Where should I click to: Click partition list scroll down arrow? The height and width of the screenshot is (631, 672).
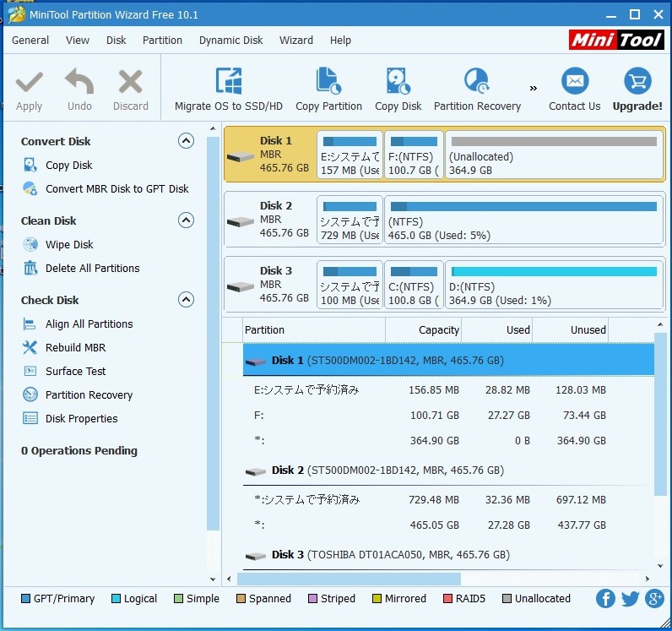click(x=660, y=566)
